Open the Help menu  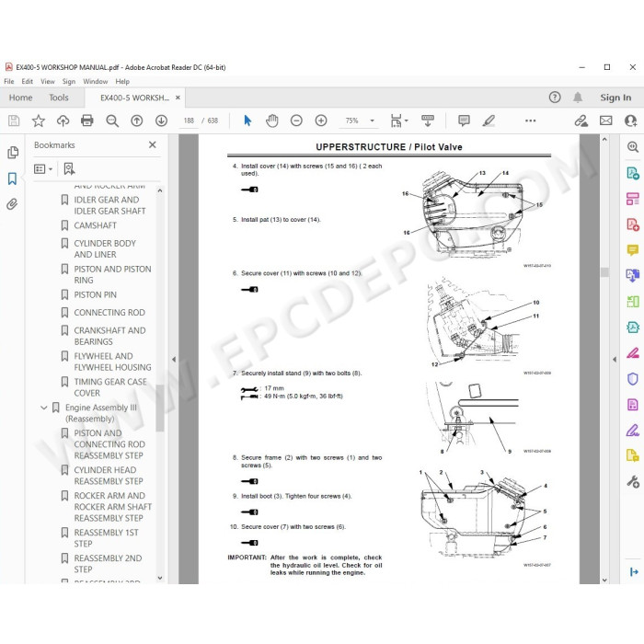click(122, 81)
